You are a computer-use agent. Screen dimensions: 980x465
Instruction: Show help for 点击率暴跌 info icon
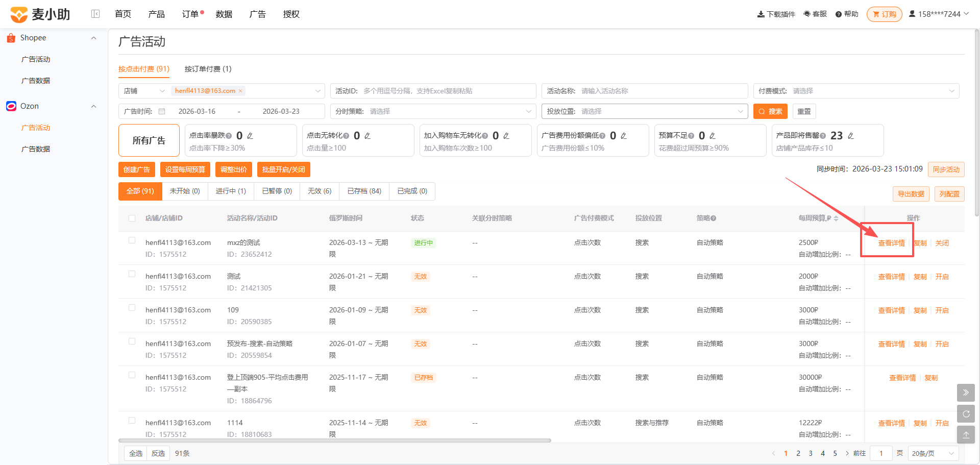point(229,136)
